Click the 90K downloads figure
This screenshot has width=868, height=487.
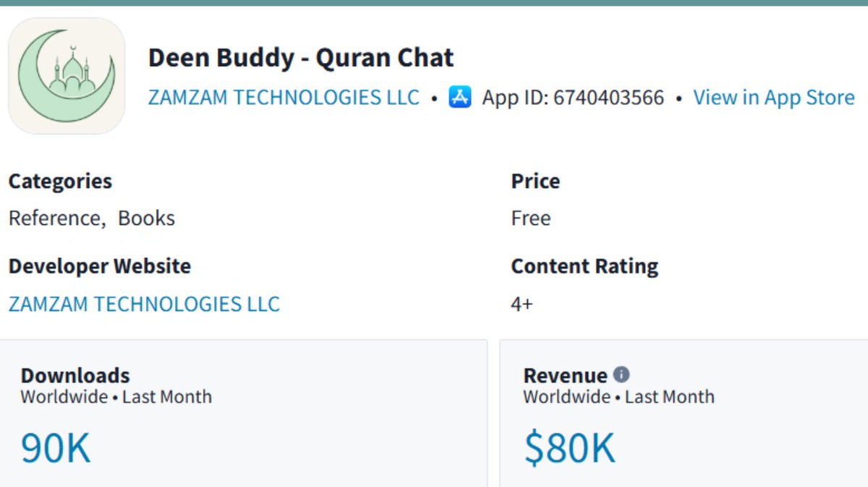pos(56,447)
